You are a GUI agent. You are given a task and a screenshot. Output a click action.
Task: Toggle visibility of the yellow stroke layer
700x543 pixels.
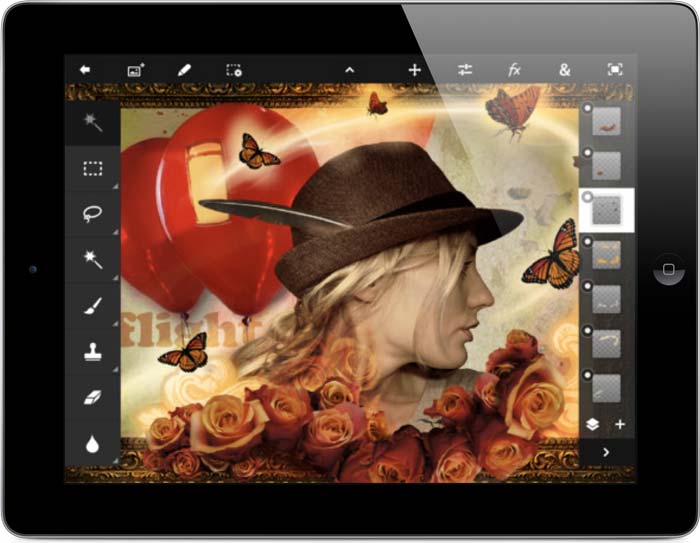(x=588, y=330)
